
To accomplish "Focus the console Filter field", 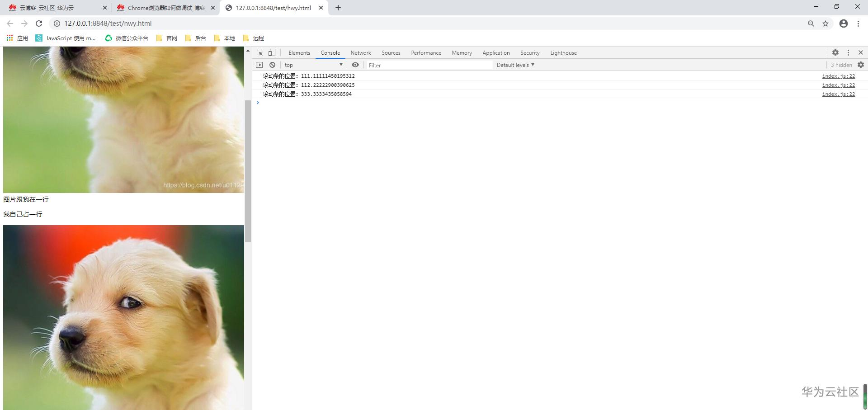I will (x=429, y=65).
